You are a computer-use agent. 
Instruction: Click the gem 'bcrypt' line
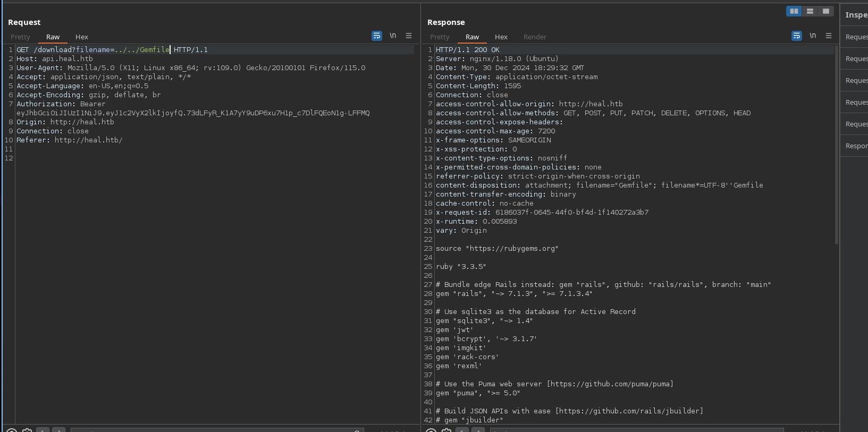pos(486,339)
